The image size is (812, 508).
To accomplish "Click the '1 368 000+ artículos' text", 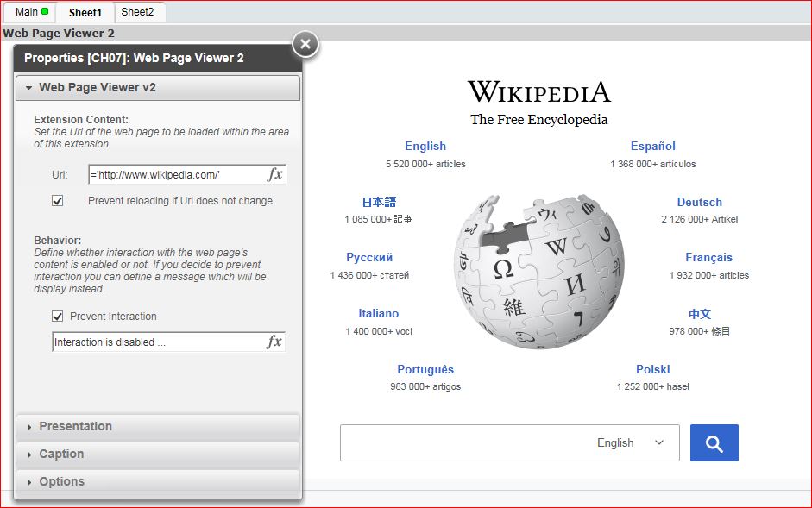I will [x=652, y=164].
